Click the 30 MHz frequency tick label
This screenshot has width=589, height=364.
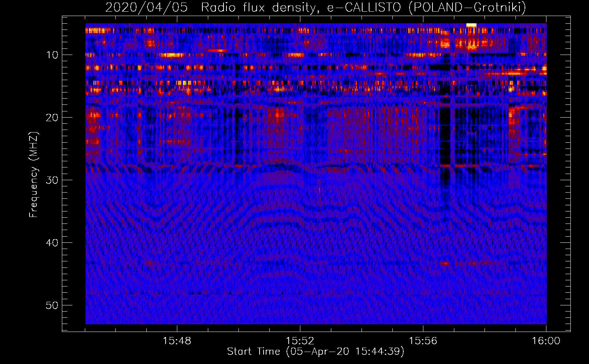[52, 180]
